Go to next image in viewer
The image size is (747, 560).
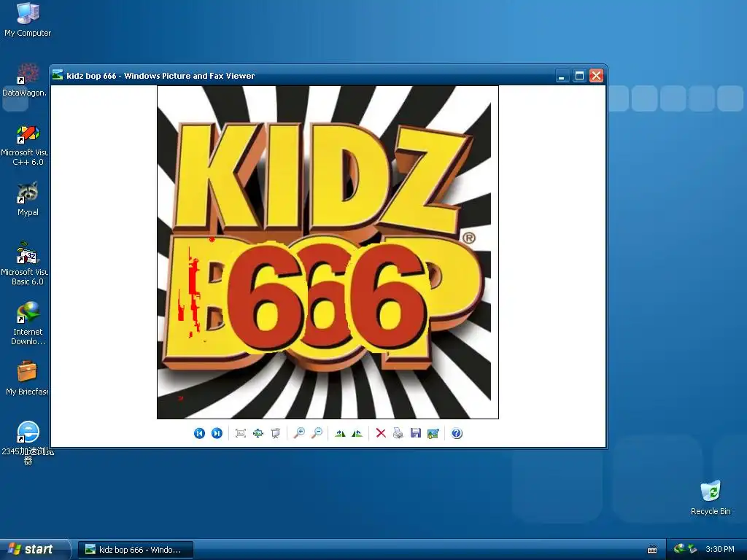coord(217,433)
